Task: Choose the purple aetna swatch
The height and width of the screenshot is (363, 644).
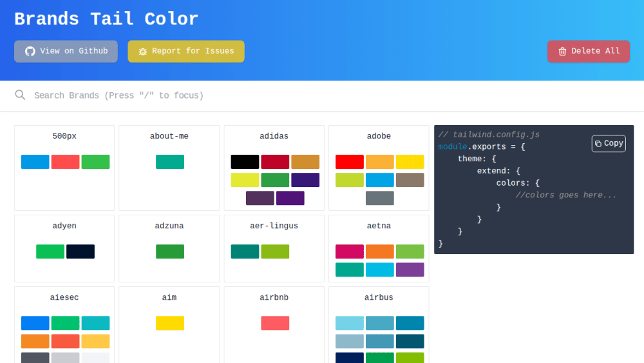Action: (x=410, y=270)
